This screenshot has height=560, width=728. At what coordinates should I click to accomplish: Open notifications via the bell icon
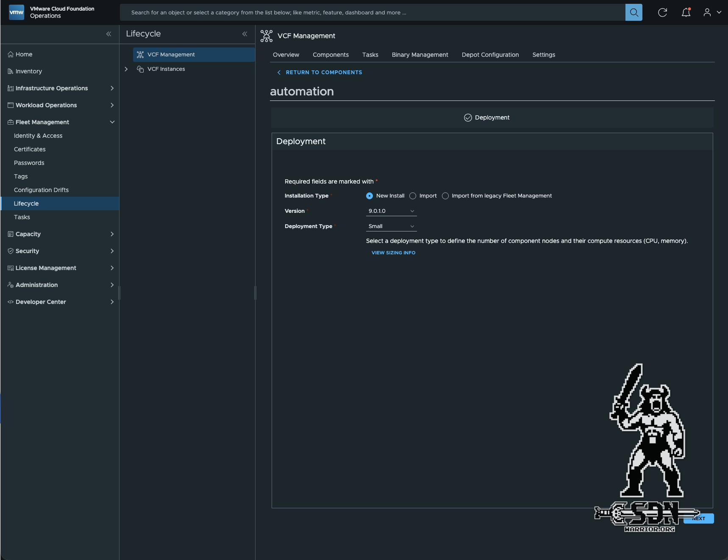[685, 13]
